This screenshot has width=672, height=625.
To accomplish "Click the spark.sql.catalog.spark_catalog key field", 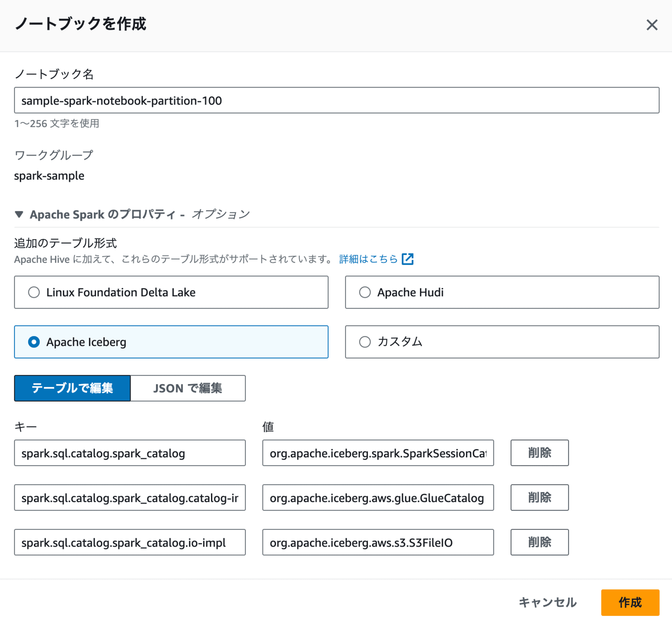I will tap(130, 453).
